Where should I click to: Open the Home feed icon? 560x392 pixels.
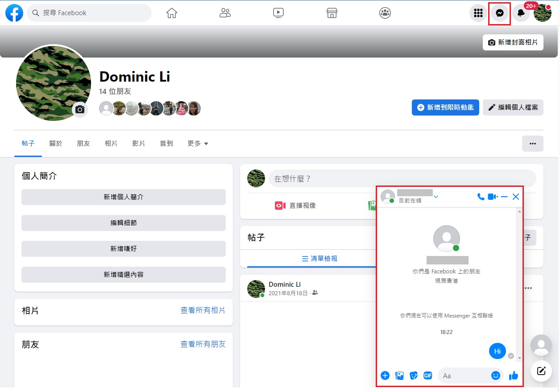pyautogui.click(x=172, y=13)
